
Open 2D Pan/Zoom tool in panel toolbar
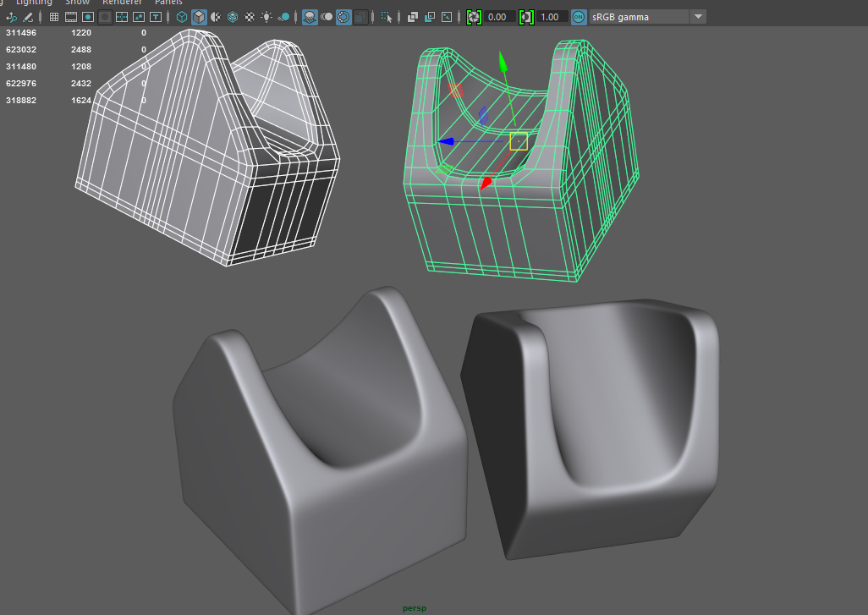coord(11,17)
